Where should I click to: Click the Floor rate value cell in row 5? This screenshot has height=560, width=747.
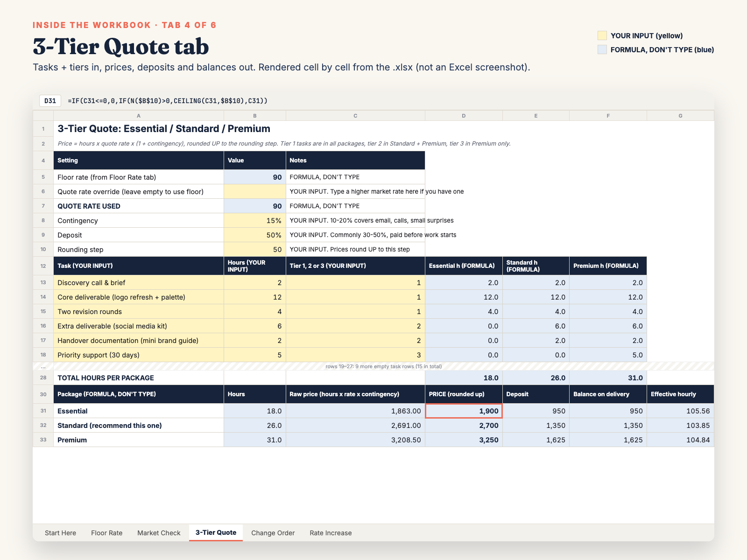[255, 177]
